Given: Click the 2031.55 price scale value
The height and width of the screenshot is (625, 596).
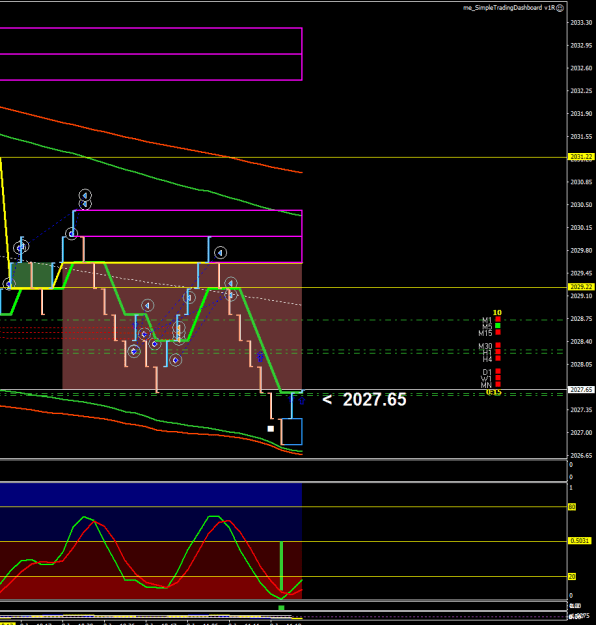Looking at the screenshot, I should (x=581, y=137).
